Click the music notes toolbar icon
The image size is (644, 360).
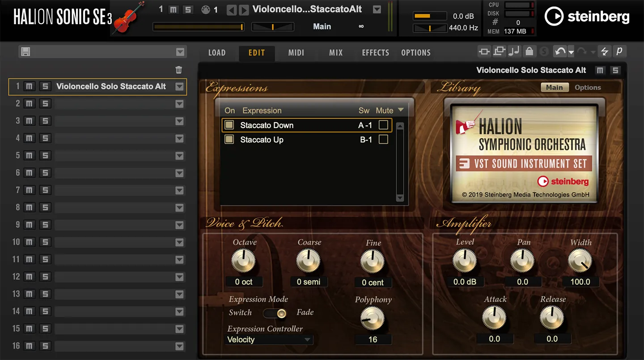[x=514, y=51]
